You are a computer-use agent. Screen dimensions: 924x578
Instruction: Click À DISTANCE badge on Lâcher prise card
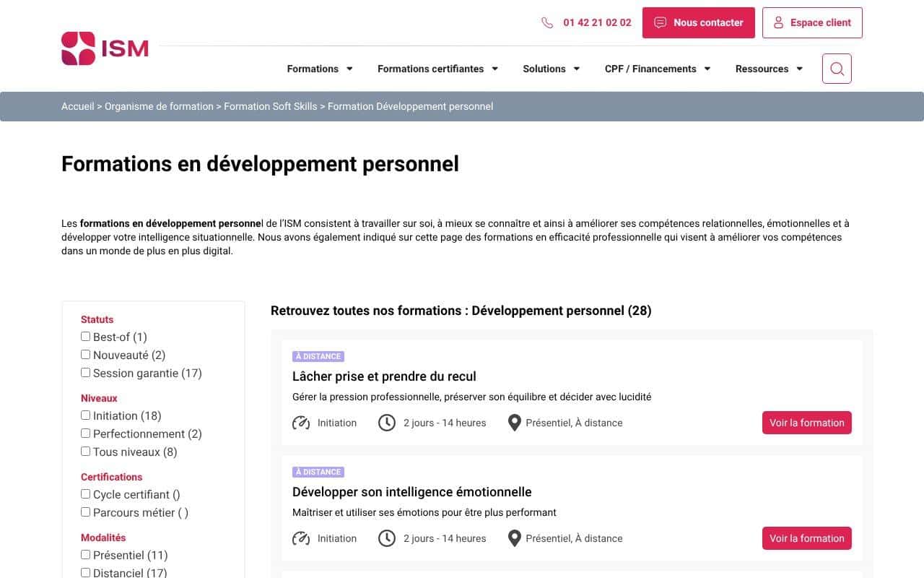(x=318, y=356)
